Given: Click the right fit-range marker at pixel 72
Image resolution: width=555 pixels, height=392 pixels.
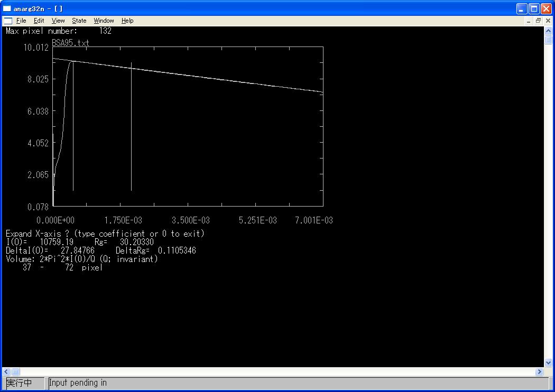Looking at the screenshot, I should coord(131,127).
